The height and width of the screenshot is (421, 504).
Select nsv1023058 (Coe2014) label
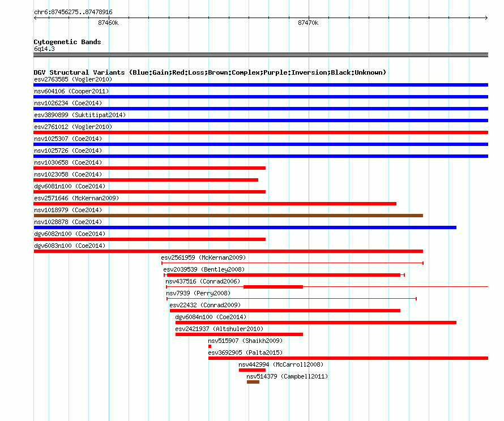(x=68, y=174)
